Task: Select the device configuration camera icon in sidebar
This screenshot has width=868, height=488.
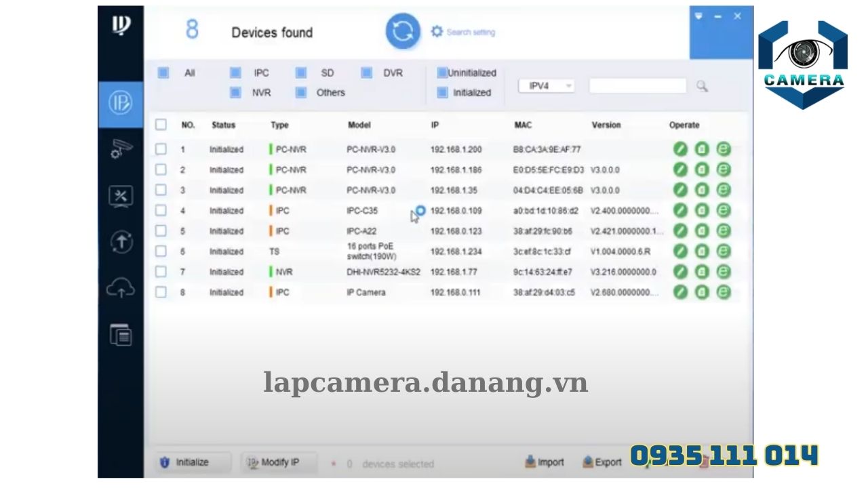Action: tap(121, 150)
